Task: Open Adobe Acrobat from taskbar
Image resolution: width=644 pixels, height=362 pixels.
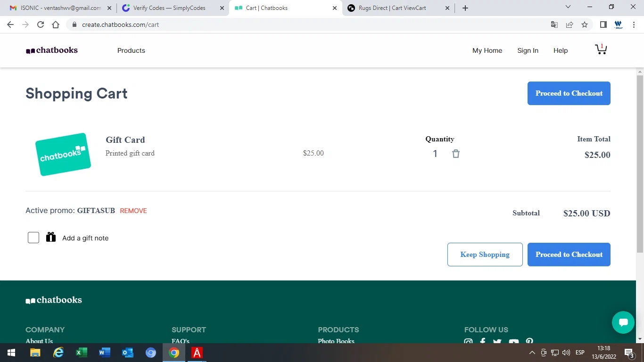Action: tap(197, 353)
